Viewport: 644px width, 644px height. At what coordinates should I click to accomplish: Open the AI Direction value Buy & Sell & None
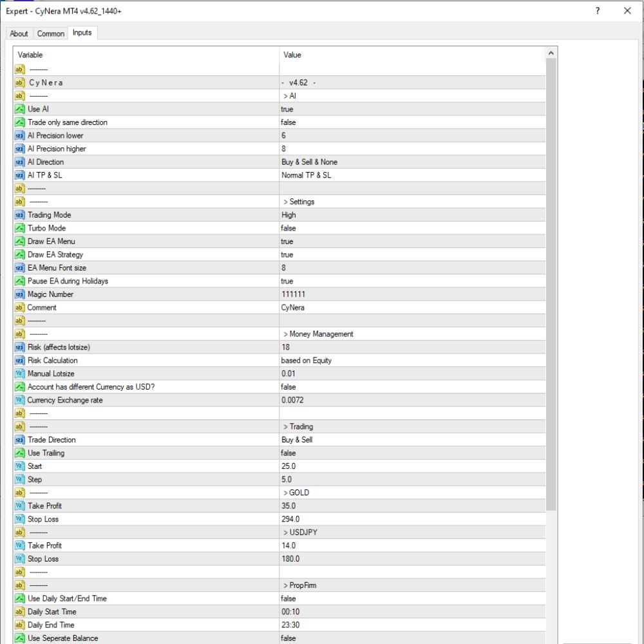point(412,162)
